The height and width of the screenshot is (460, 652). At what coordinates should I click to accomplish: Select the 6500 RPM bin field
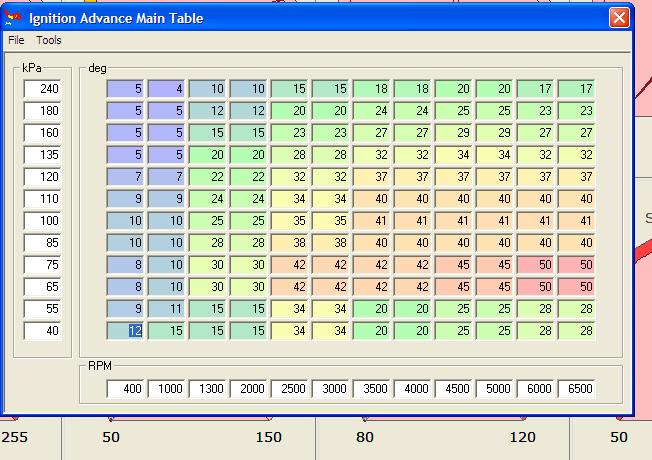pos(577,388)
